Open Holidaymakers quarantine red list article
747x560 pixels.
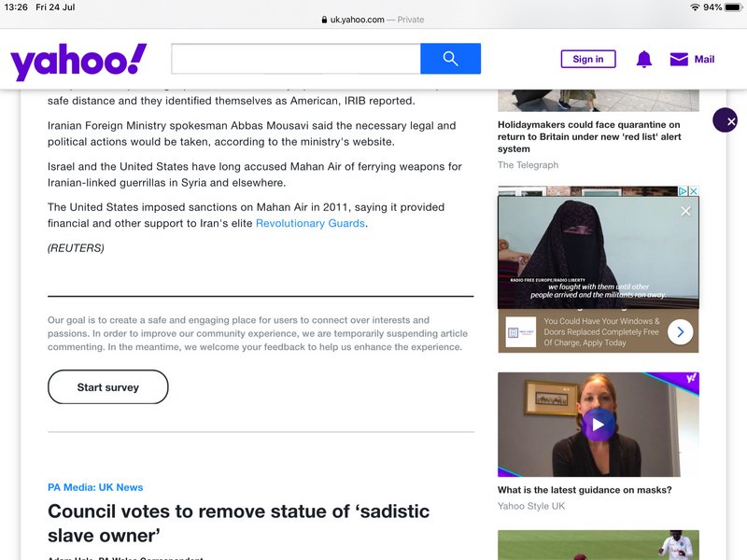click(589, 136)
